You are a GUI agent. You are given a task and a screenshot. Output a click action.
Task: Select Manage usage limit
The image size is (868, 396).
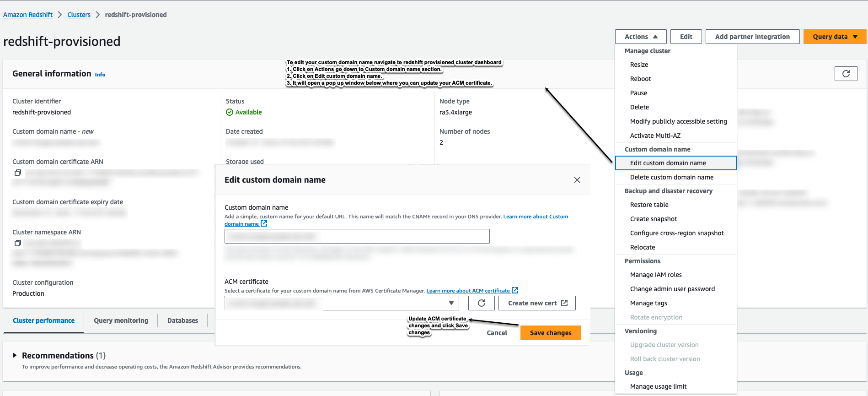tap(676, 386)
